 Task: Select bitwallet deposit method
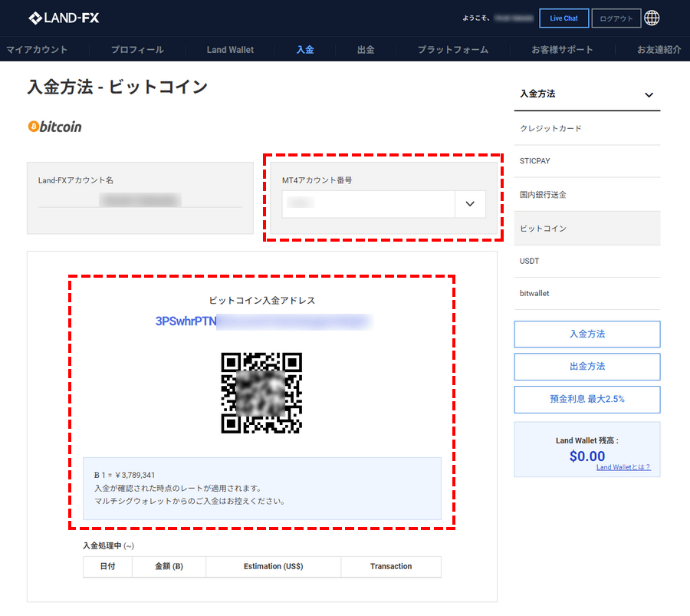(x=587, y=294)
